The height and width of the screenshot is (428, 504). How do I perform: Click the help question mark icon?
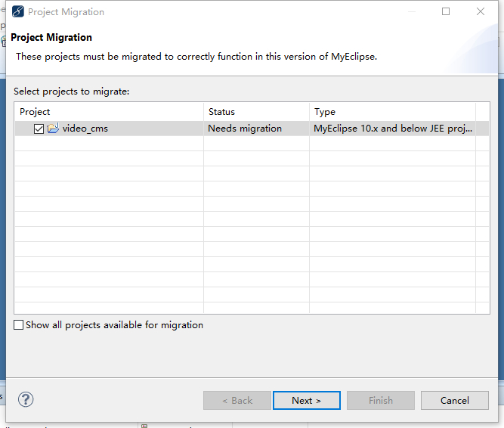(26, 399)
